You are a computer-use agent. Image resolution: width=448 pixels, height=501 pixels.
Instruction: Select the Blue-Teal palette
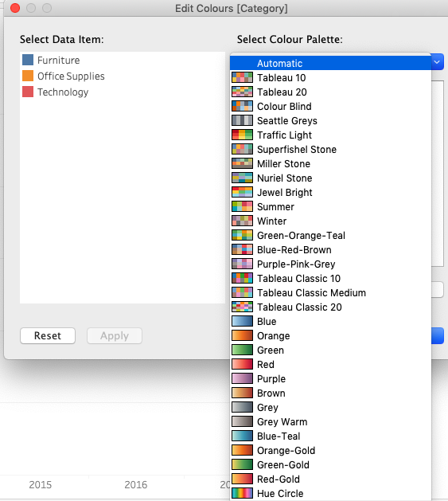click(x=330, y=436)
